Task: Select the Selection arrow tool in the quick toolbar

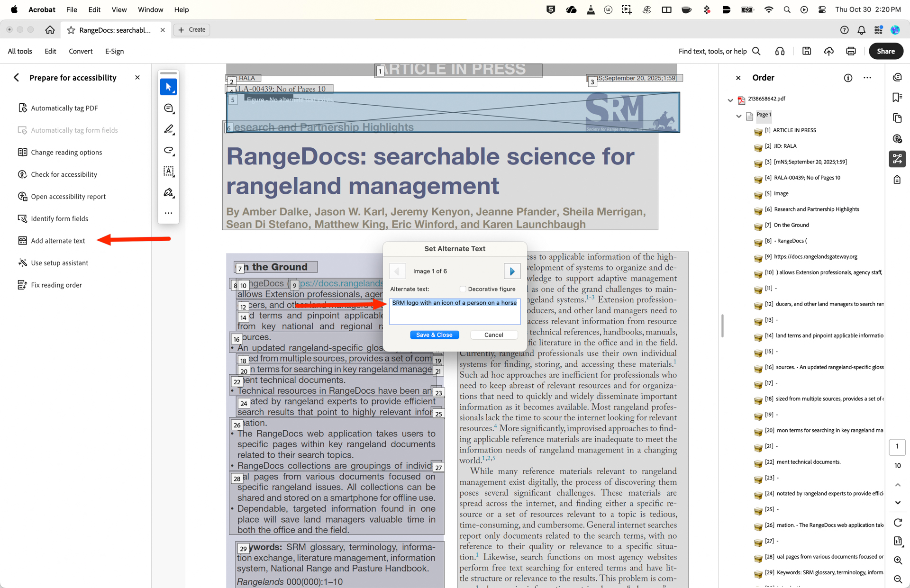Action: tap(168, 87)
